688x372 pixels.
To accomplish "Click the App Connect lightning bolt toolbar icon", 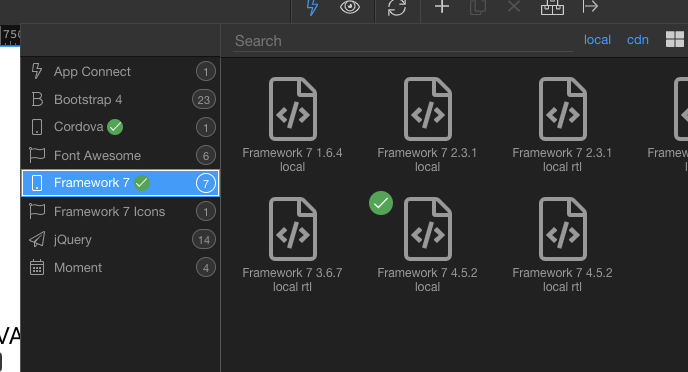I will (x=312, y=7).
